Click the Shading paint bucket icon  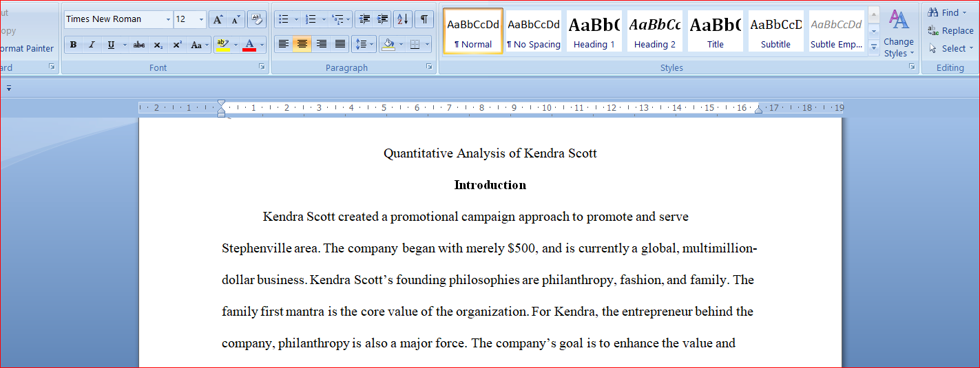[388, 45]
